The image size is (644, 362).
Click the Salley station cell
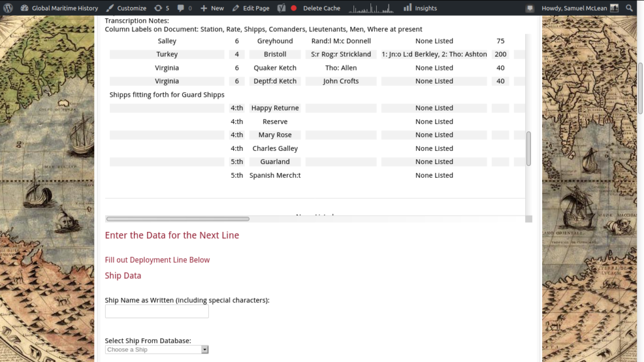click(167, 41)
